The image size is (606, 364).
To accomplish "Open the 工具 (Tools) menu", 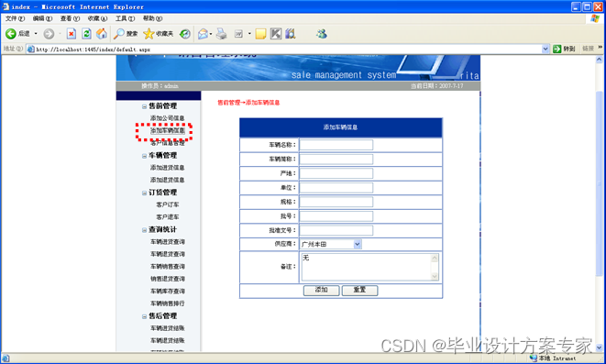I will [126, 18].
